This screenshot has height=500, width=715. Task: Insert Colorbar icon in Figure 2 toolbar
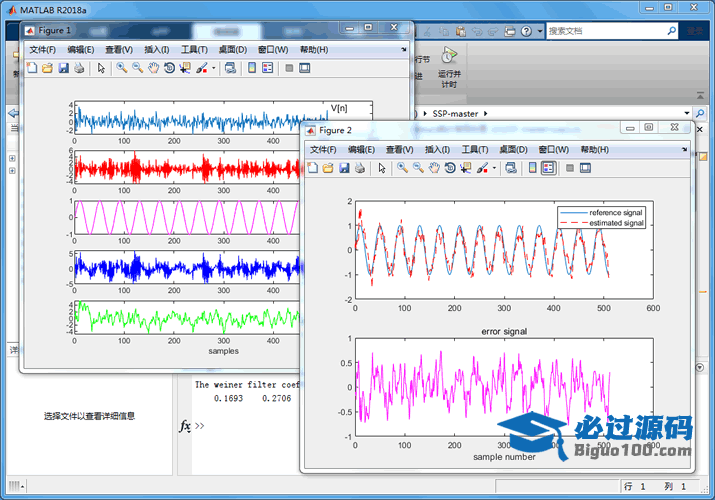533,168
